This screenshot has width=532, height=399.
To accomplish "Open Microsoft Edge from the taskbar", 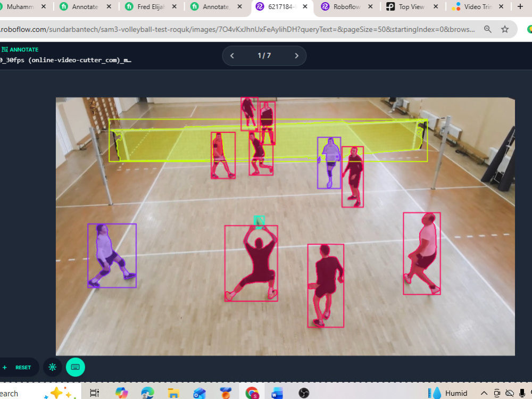I will tap(147, 393).
